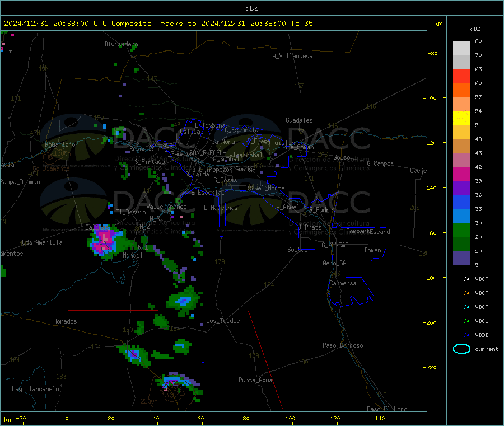The height and width of the screenshot is (426, 504).
Task: Click the Punta_Agua map label
Action: point(255,380)
